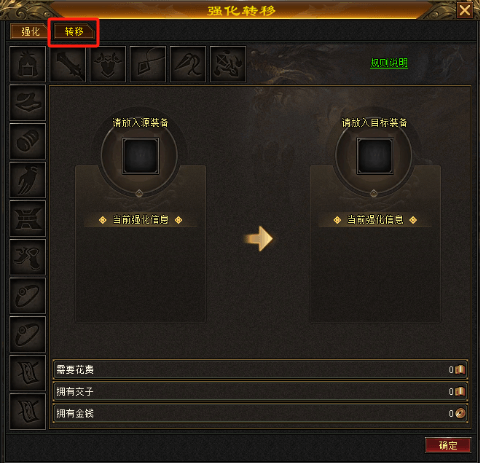
Task: Open the 规则说明 rules link
Action: pyautogui.click(x=389, y=63)
